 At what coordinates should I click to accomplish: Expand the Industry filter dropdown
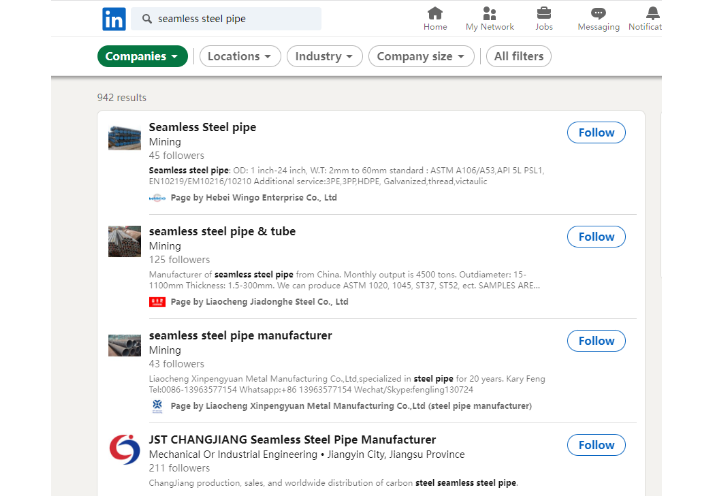[x=325, y=56]
